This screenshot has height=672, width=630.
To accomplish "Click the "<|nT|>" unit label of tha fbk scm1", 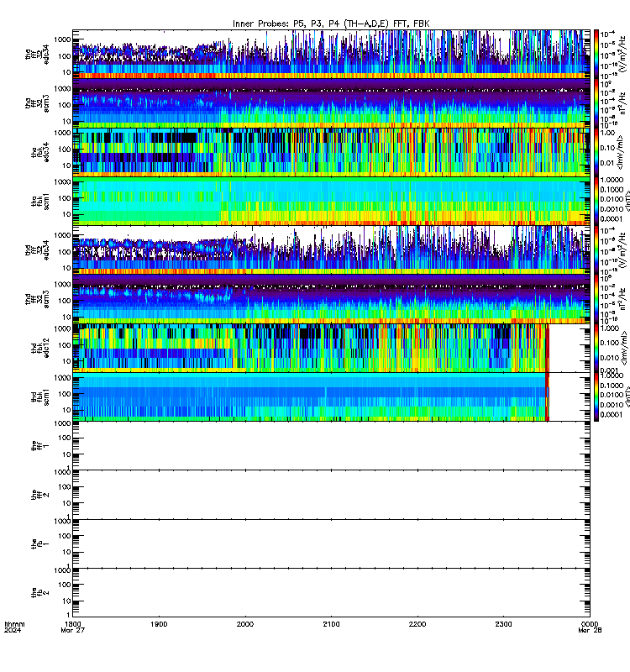I will (627, 201).
